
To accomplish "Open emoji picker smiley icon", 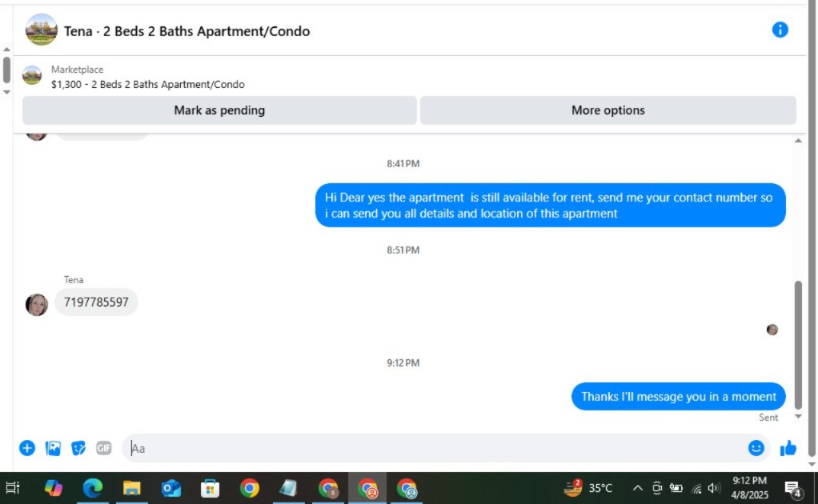I will pyautogui.click(x=756, y=448).
